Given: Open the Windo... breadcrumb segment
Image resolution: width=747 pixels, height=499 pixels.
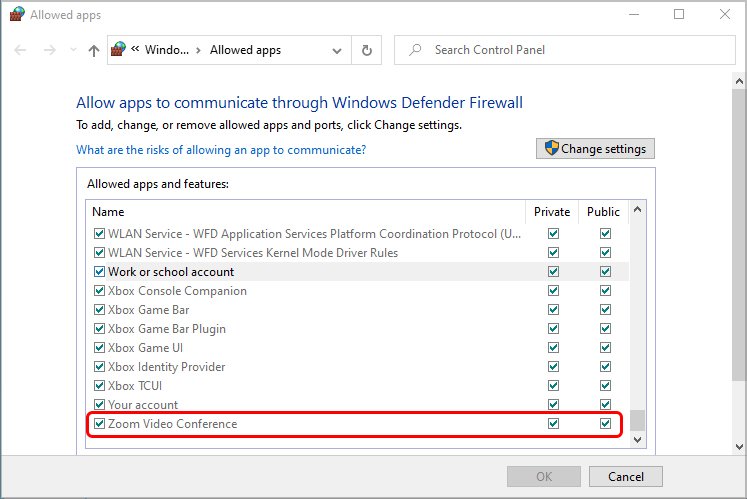Looking at the screenshot, I should [x=167, y=50].
